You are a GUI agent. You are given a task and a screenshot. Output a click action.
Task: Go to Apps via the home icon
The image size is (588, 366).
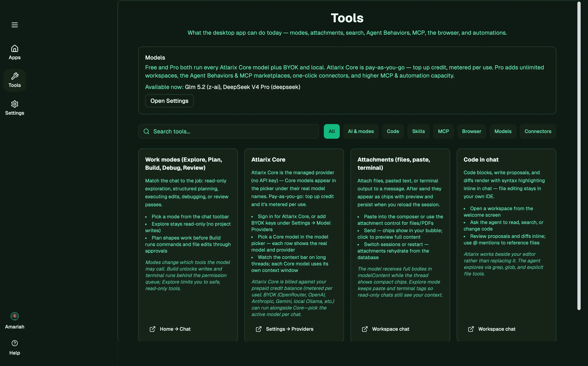tap(14, 48)
